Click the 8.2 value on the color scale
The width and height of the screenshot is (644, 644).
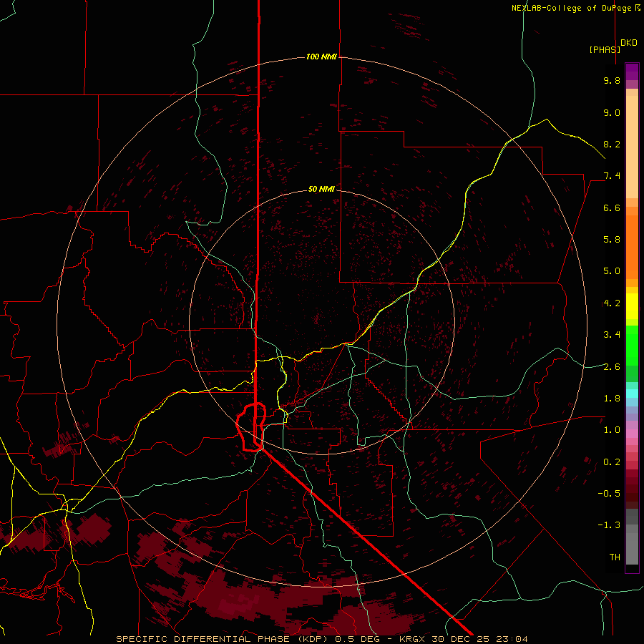[x=612, y=144]
